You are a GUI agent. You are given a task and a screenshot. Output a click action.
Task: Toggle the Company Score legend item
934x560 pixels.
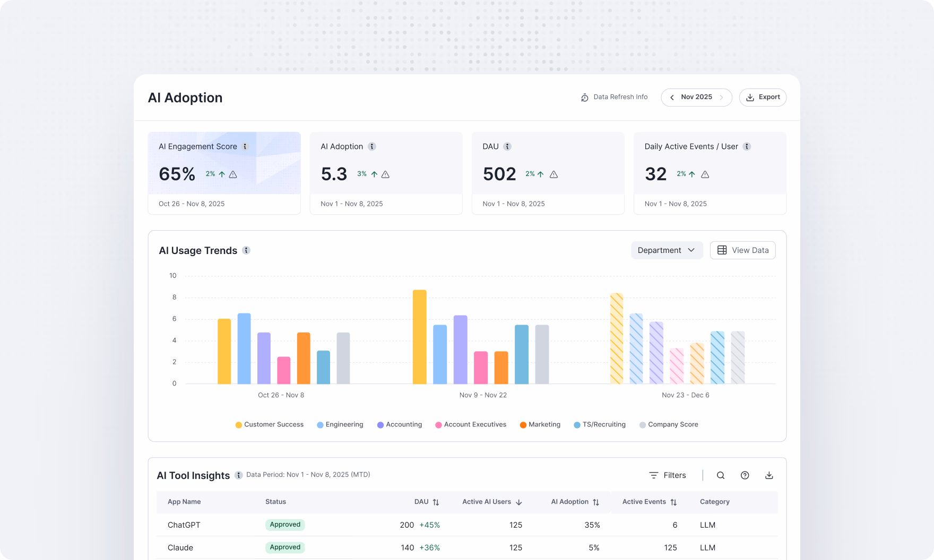669,424
